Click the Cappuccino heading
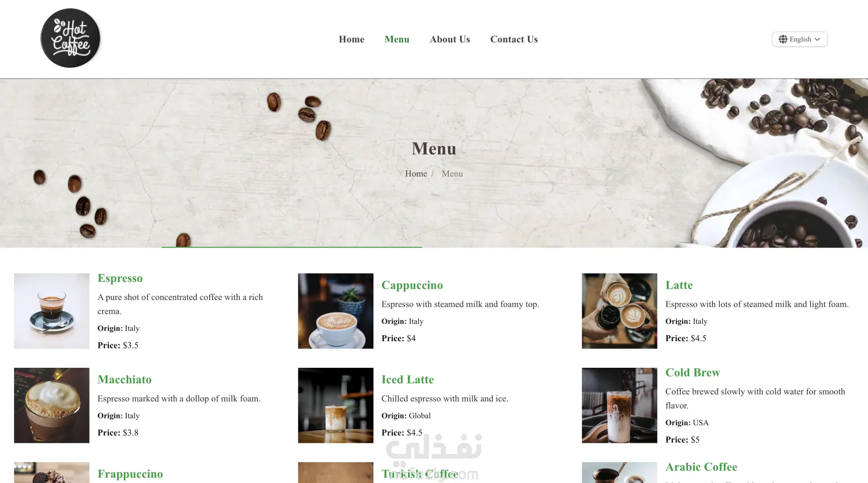The height and width of the screenshot is (483, 868). tap(412, 285)
